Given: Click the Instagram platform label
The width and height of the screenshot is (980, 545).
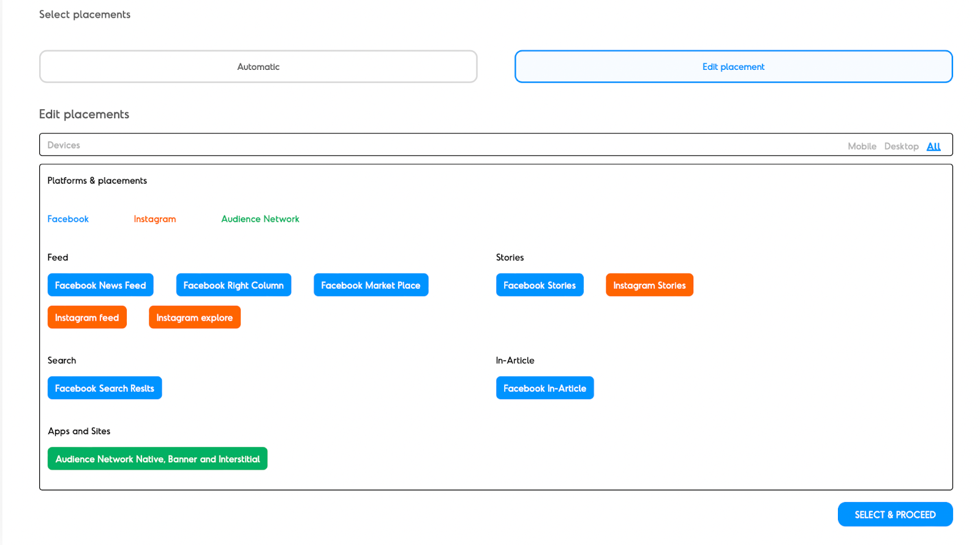Looking at the screenshot, I should (x=155, y=219).
